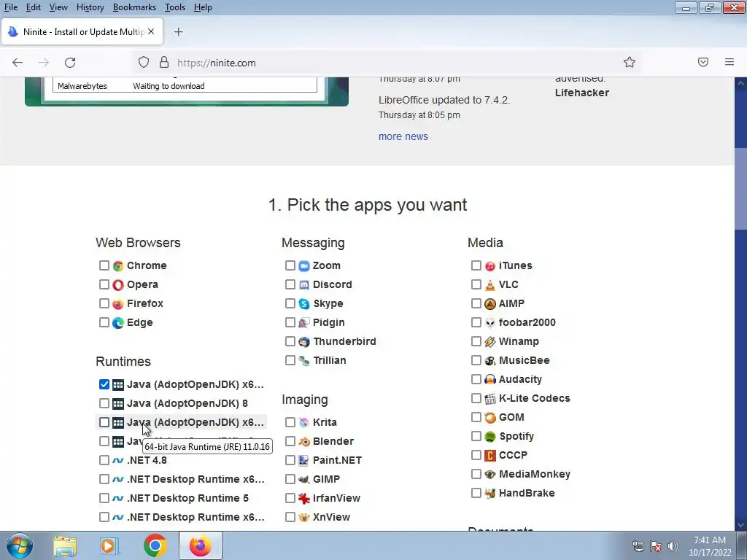Click the Edge app icon
Screen dimensions: 747x560
(x=118, y=323)
